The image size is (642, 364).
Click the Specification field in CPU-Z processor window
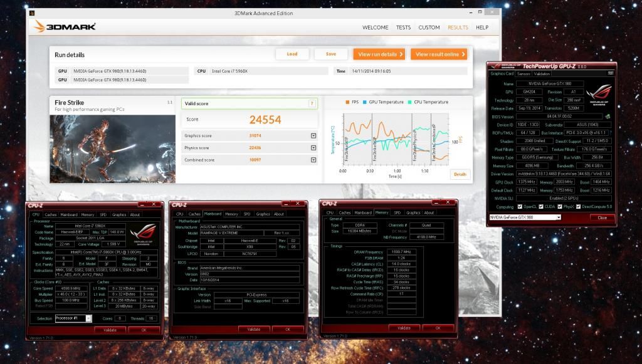click(x=106, y=252)
